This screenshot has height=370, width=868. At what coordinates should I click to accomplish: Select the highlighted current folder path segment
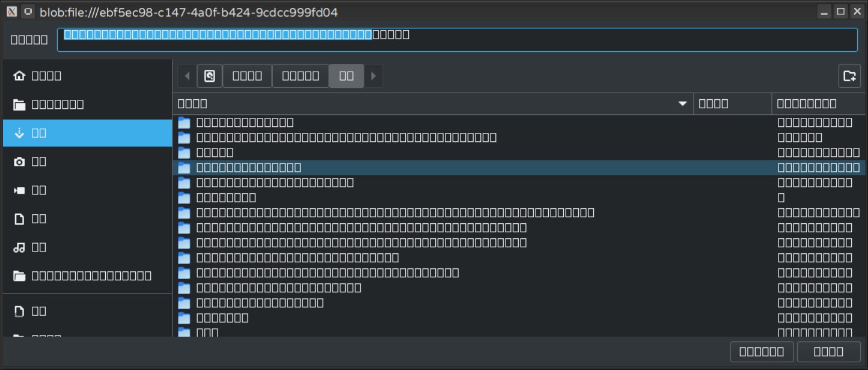pyautogui.click(x=346, y=76)
